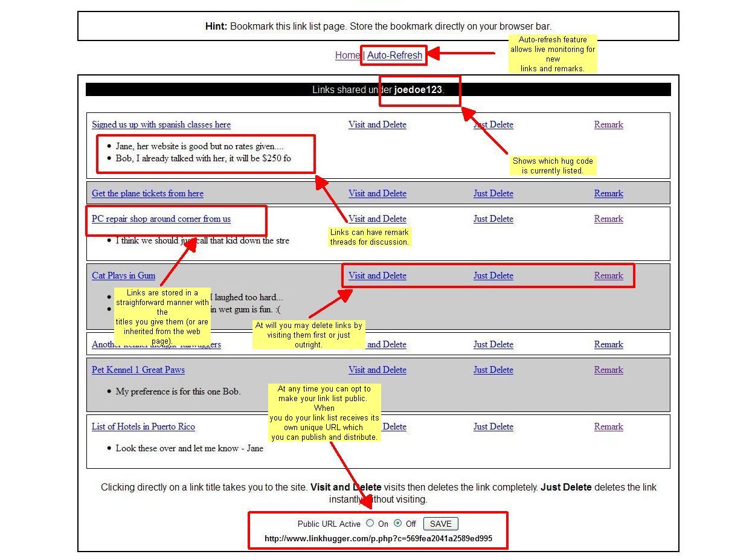Just Delete Cat Plays in Gum
This screenshot has width=755, height=560.
point(493,275)
